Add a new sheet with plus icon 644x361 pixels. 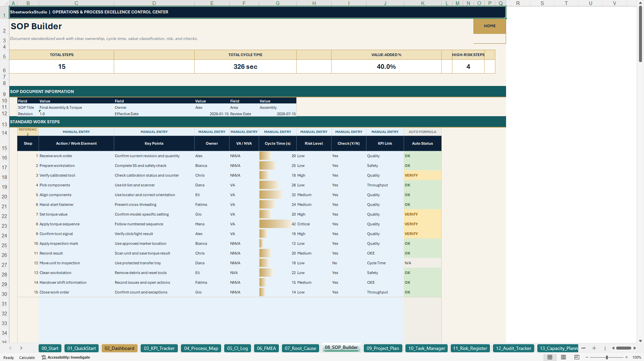(594, 348)
